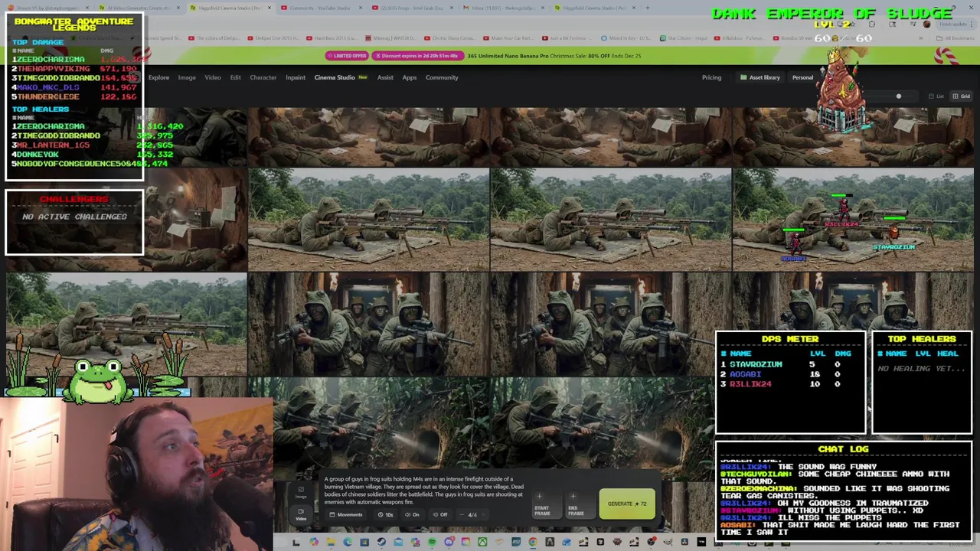The width and height of the screenshot is (980, 551).
Task: Switch to the Inbox Gmail tab
Action: pos(504,8)
